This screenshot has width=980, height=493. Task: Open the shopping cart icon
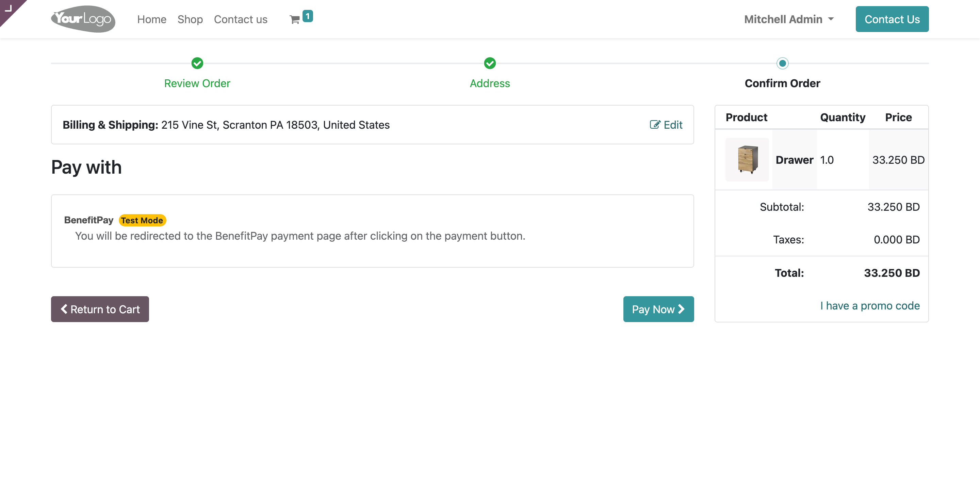pyautogui.click(x=294, y=20)
